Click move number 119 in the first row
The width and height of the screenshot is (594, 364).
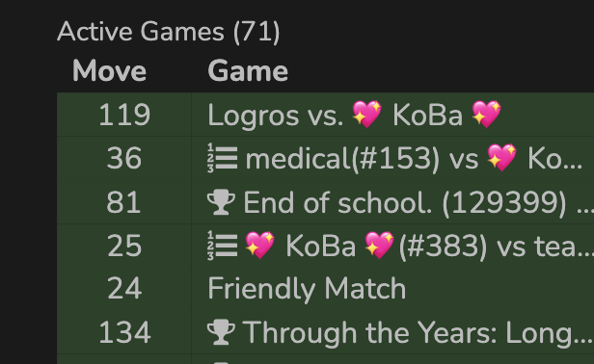pyautogui.click(x=124, y=115)
